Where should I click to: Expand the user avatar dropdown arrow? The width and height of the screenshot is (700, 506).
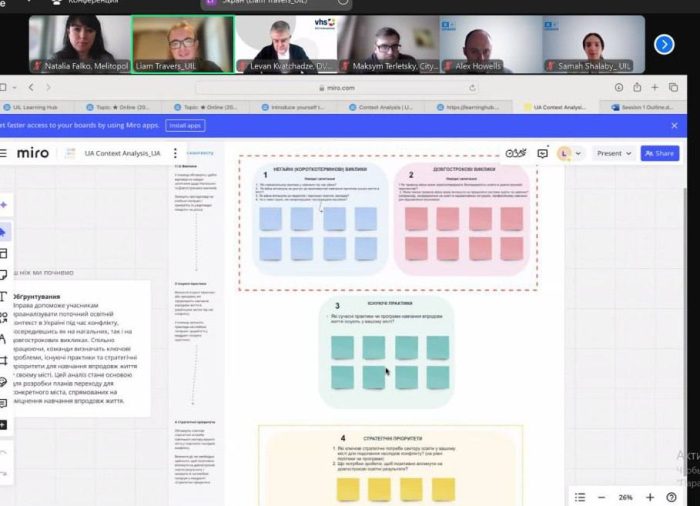(578, 153)
